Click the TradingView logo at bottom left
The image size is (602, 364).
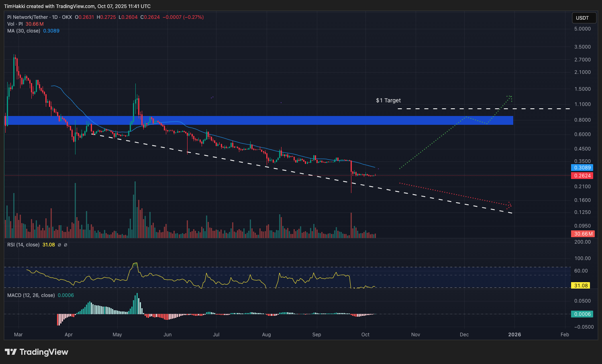[37, 352]
